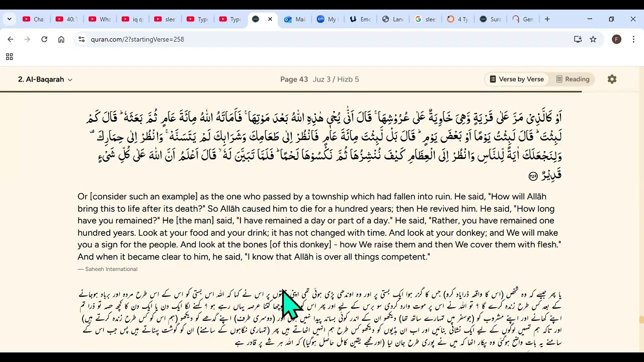Click the 'Page 43' label

click(294, 79)
